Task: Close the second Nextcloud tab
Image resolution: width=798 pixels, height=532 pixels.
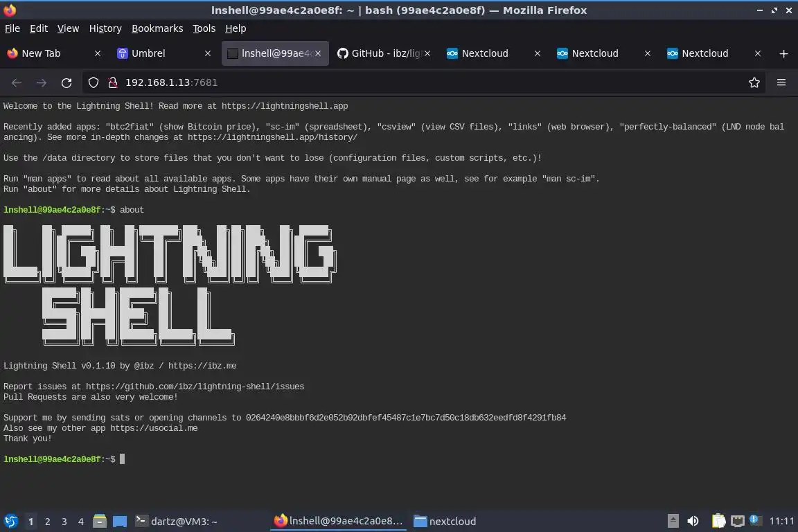Action: point(648,53)
